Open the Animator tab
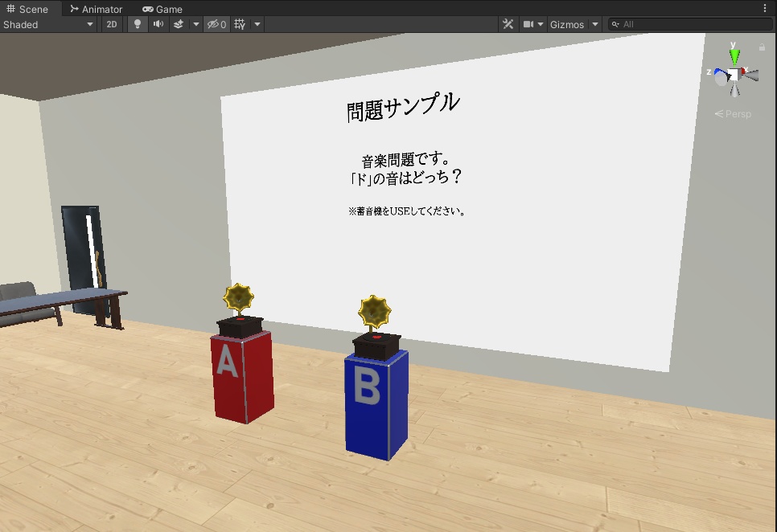 point(97,9)
